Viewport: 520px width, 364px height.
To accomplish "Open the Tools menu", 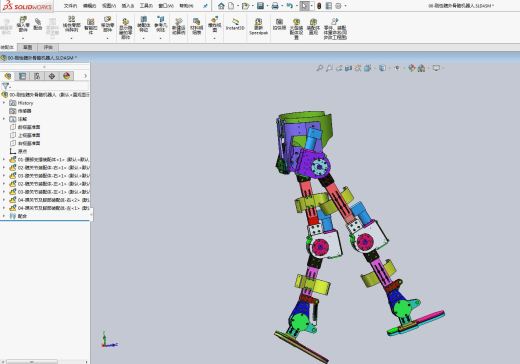I will pyautogui.click(x=146, y=6).
